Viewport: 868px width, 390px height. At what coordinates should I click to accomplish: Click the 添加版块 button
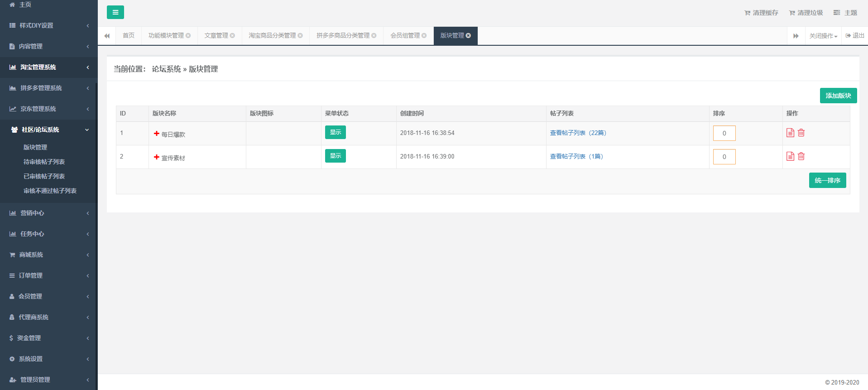tap(838, 96)
